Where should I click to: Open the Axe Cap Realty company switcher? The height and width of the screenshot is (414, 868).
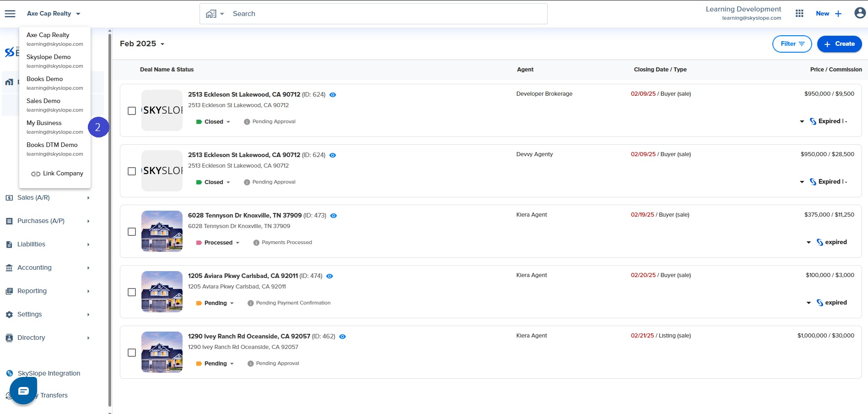pyautogui.click(x=54, y=14)
